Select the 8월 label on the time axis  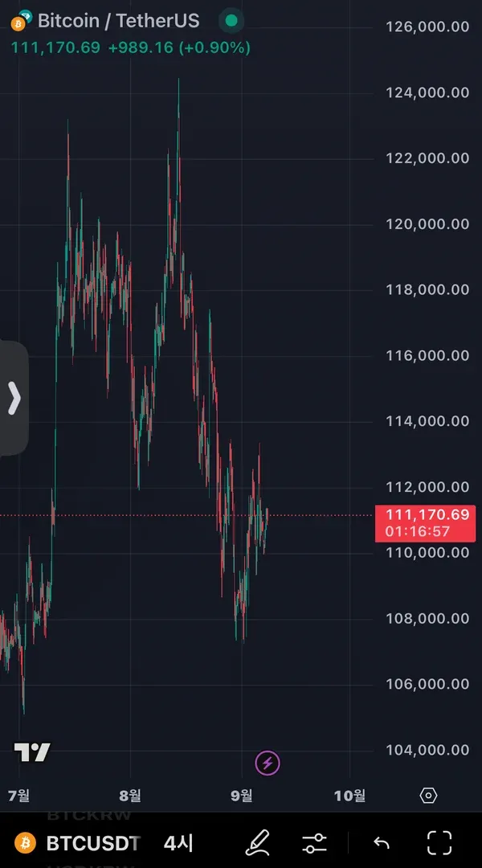point(130,796)
